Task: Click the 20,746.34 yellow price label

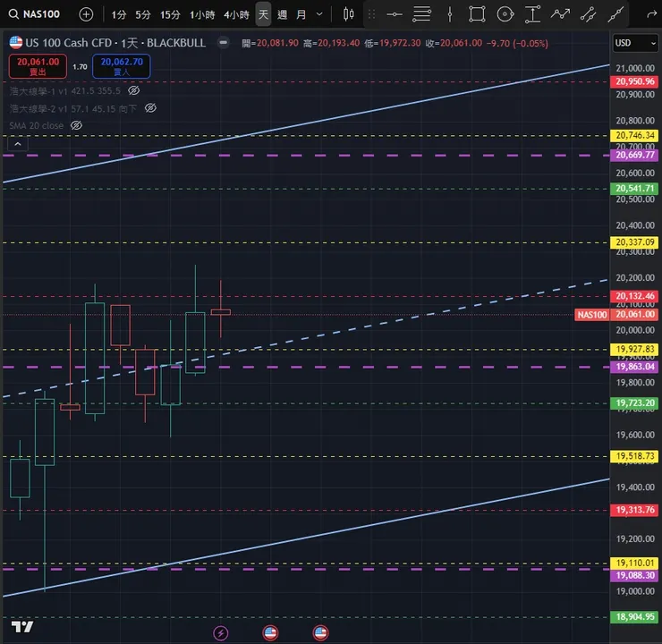Action: tap(634, 135)
